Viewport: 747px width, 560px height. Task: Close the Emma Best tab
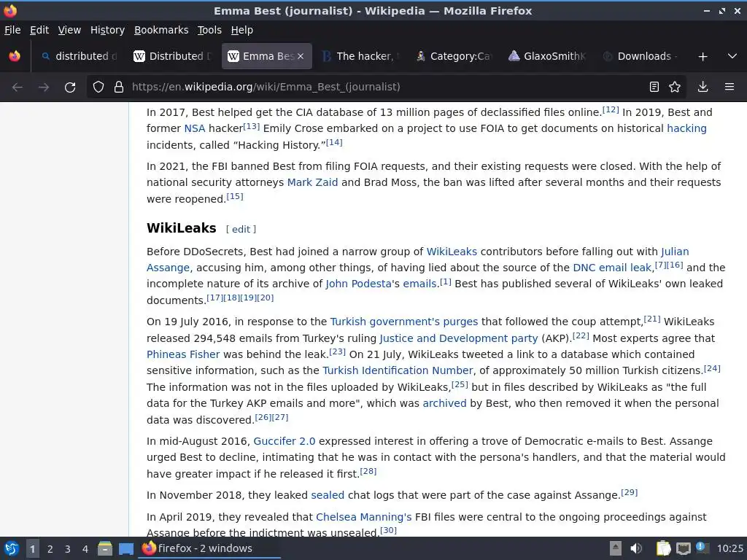tap(301, 56)
